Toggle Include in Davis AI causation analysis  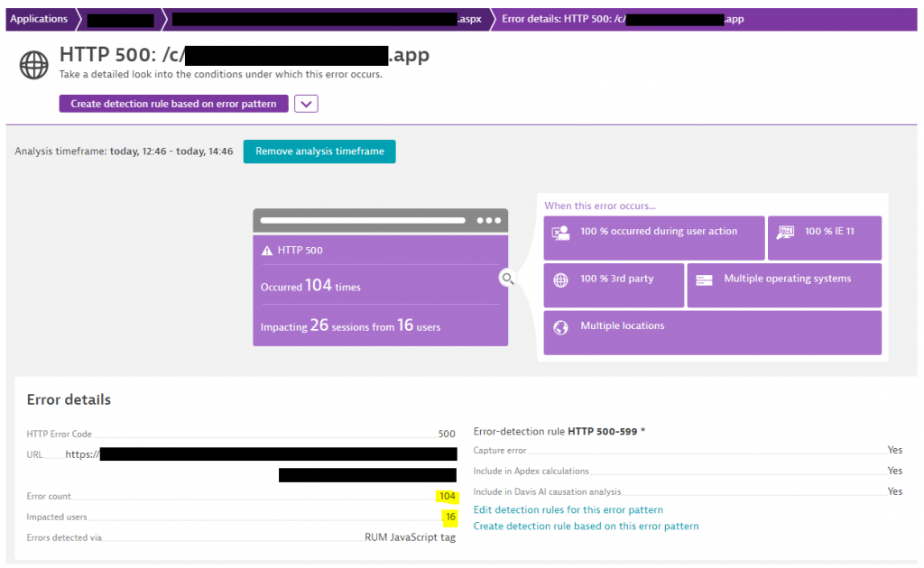click(894, 491)
